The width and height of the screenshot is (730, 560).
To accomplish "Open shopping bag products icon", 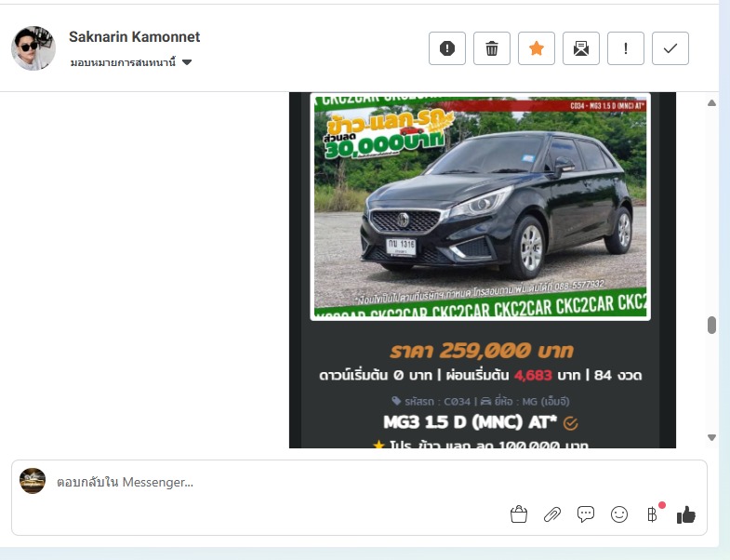I will pyautogui.click(x=519, y=514).
